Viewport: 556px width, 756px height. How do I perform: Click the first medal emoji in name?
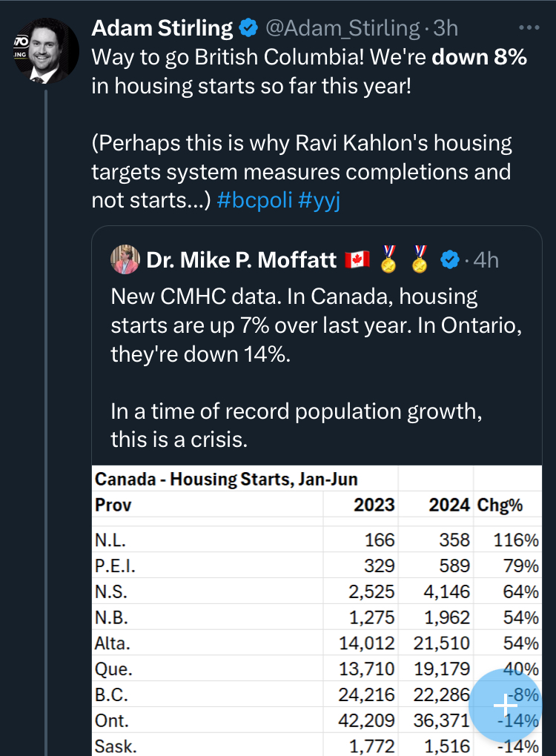coord(388,259)
